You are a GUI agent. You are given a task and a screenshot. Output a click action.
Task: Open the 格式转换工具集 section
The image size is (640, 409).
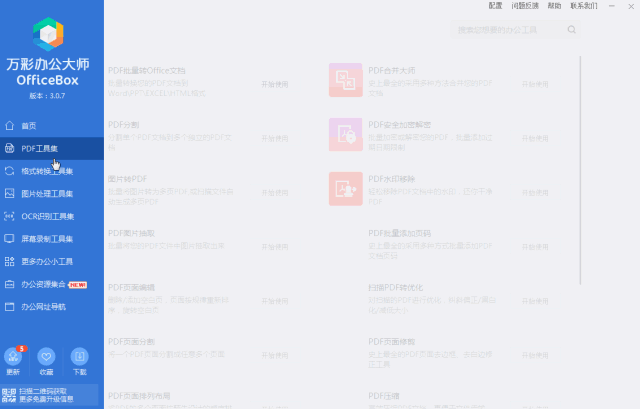(52, 171)
